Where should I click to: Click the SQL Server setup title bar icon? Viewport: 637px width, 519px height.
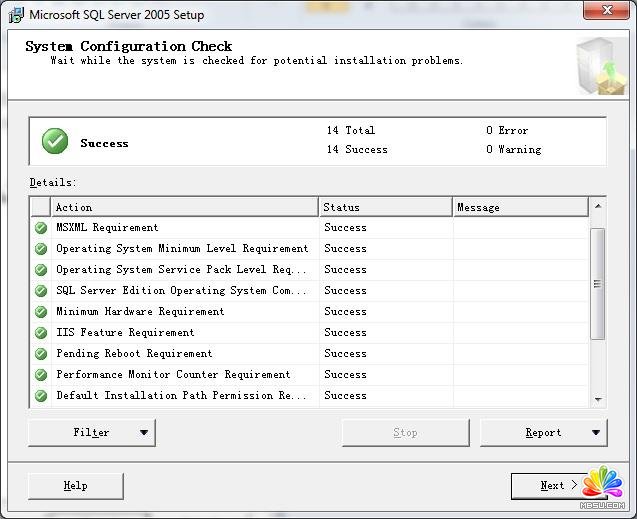15,15
